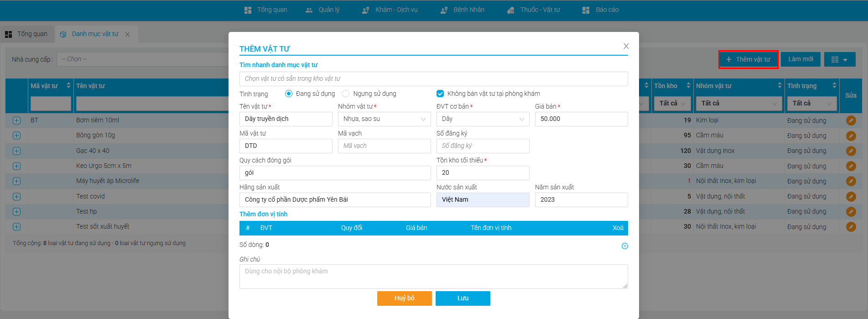868x319 pixels.
Task: Open the ĐVT cơ bản dropdown
Action: click(x=483, y=119)
